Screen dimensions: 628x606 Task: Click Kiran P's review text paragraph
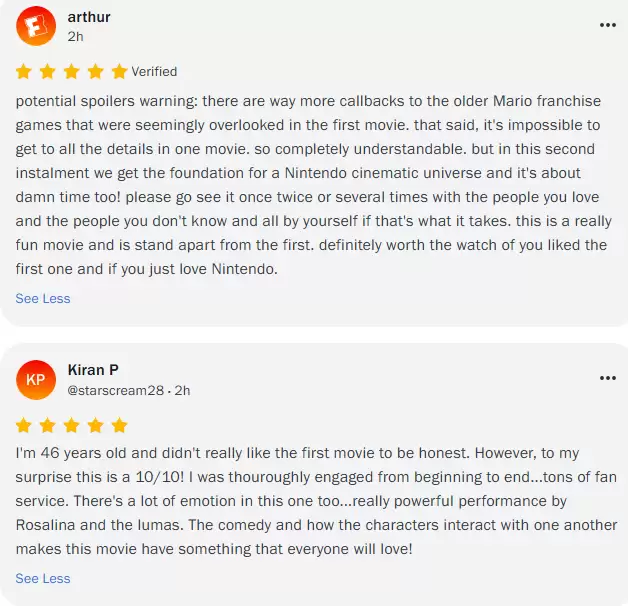point(300,501)
